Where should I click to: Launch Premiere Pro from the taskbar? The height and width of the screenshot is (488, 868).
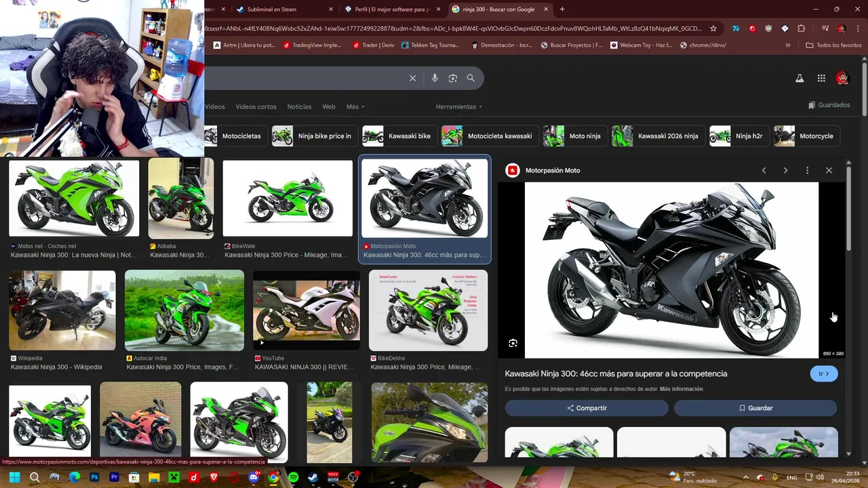[114, 477]
